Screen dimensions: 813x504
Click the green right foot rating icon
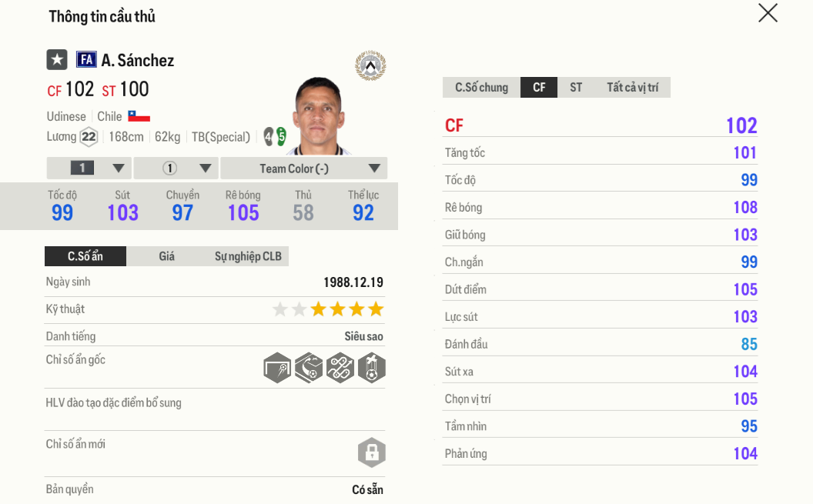point(282,137)
